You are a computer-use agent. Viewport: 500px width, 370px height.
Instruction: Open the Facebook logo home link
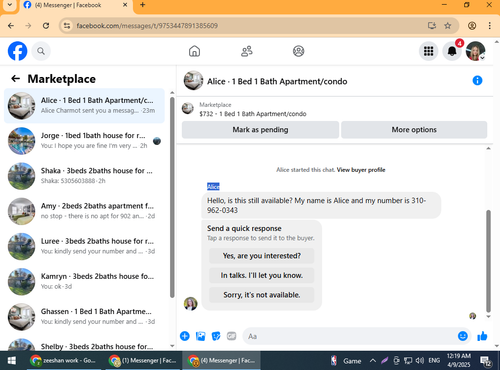(17, 51)
